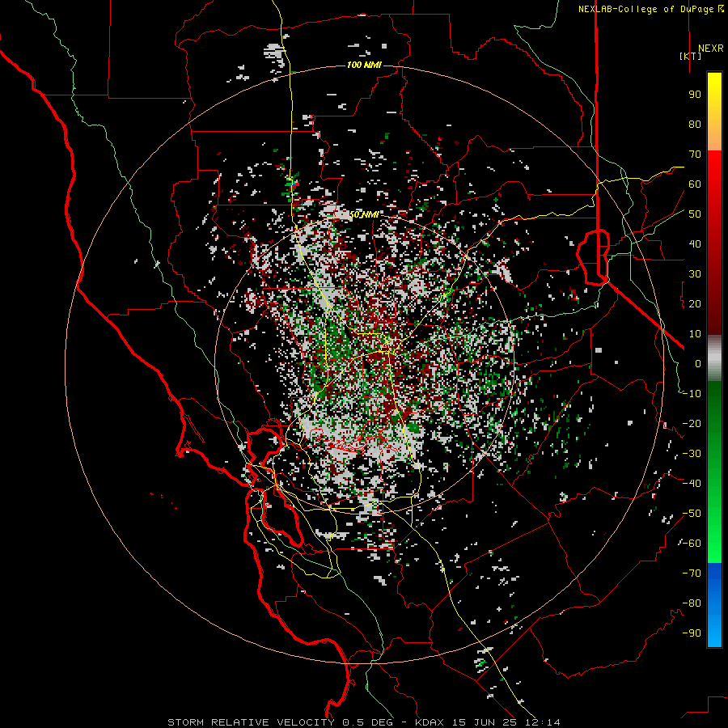
Task: Click the -30 knot scale value
Action: click(692, 454)
